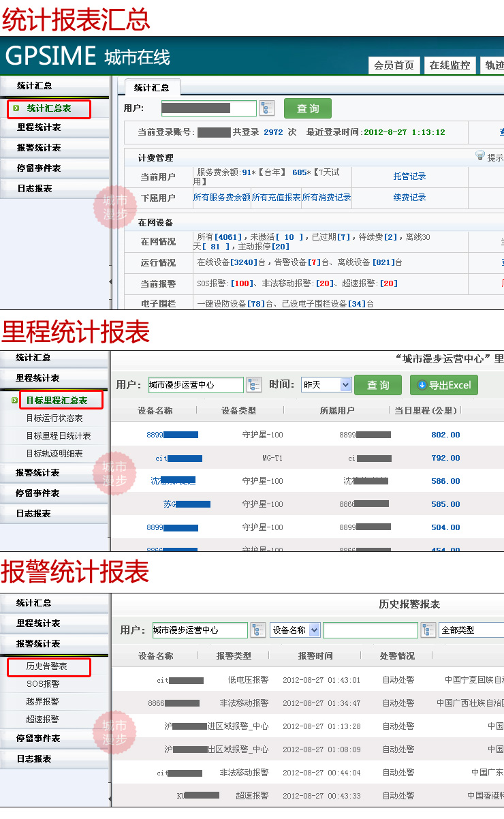This screenshot has width=504, height=819.
Task: Open the 时间 dropdown showing 昨天
Action: click(x=326, y=385)
